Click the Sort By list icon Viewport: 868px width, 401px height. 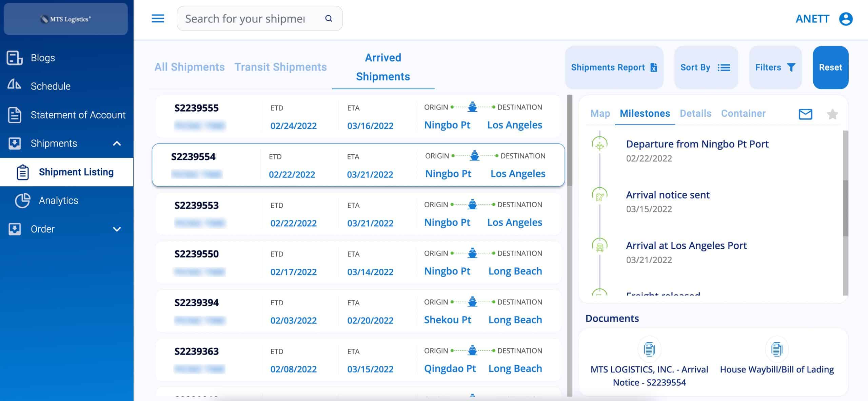click(724, 68)
